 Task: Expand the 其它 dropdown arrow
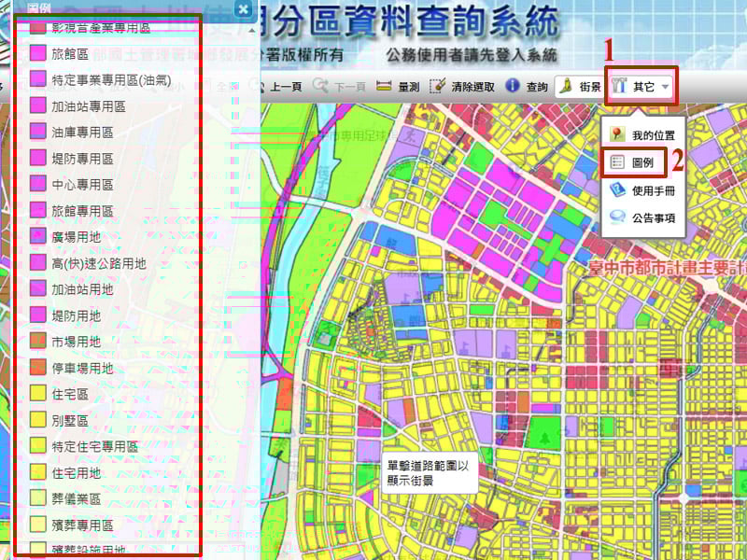pyautogui.click(x=666, y=87)
